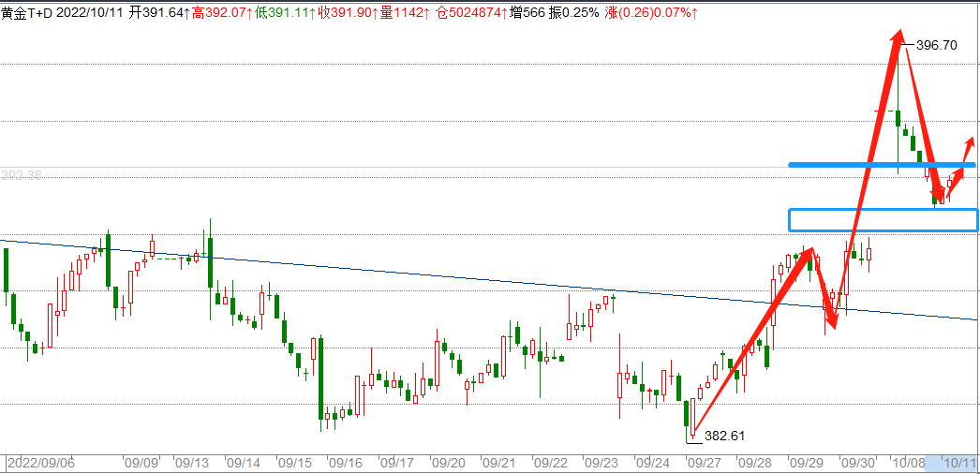Select the closing price 收391.90 value
This screenshot has height=474, width=980.
point(349,13)
